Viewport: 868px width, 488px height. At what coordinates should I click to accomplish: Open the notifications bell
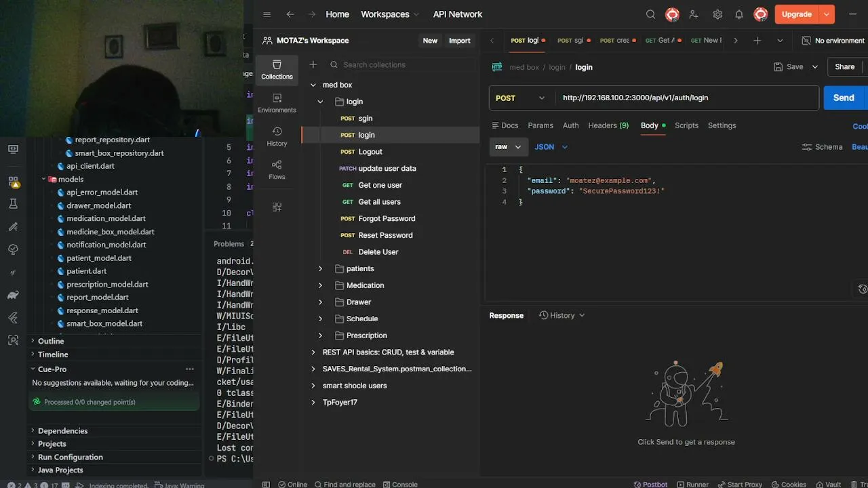tap(739, 14)
